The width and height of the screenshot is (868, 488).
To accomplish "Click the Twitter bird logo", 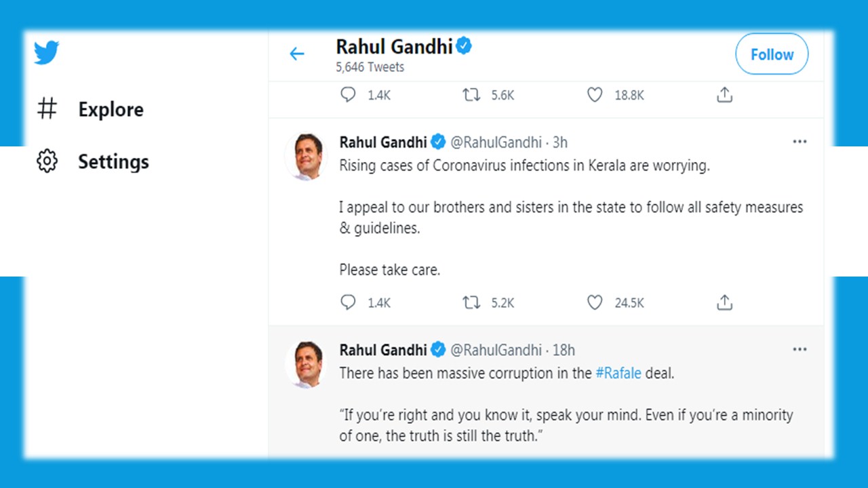I will [45, 52].
